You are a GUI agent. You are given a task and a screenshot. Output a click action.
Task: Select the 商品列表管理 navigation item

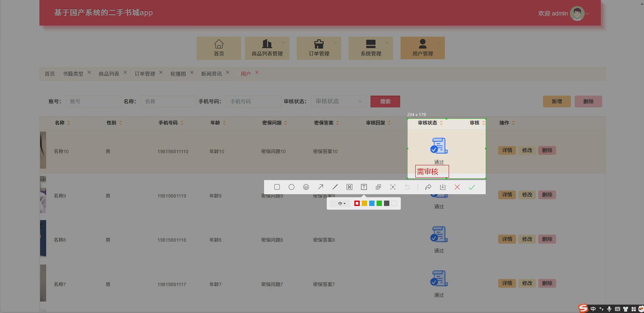pos(266,48)
